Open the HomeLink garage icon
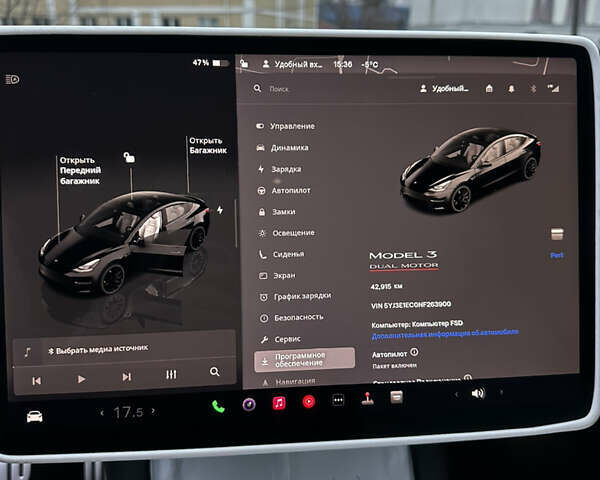The image size is (600, 480). point(489,88)
